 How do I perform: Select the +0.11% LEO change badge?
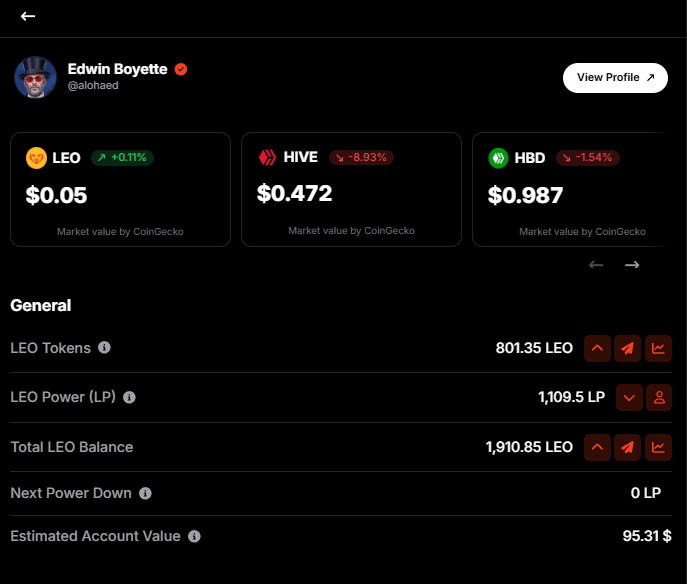(x=122, y=157)
